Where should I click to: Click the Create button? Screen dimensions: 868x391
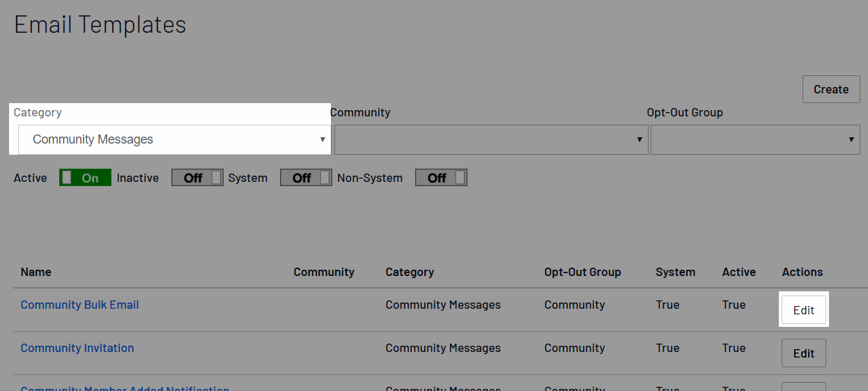tap(831, 89)
